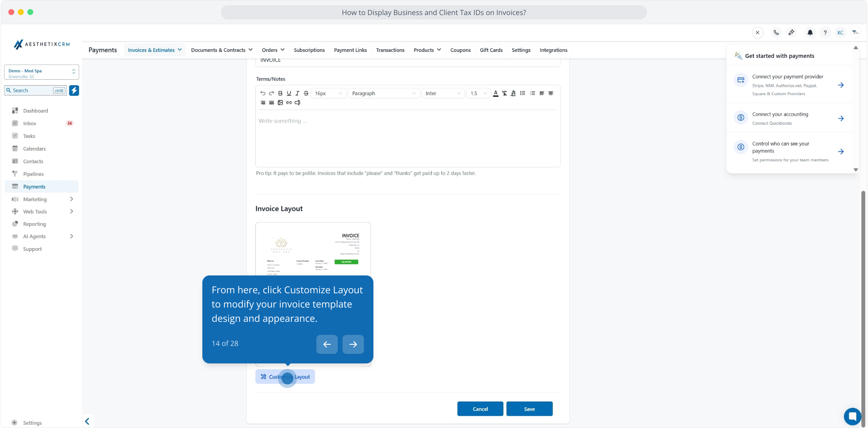Toggle underline formatting in notes toolbar

[289, 94]
